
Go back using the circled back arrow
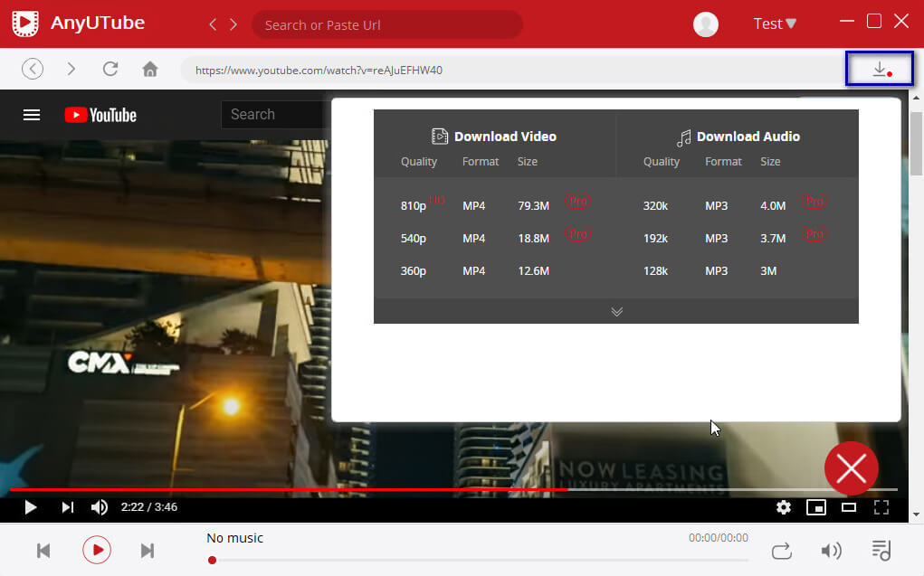coord(33,69)
